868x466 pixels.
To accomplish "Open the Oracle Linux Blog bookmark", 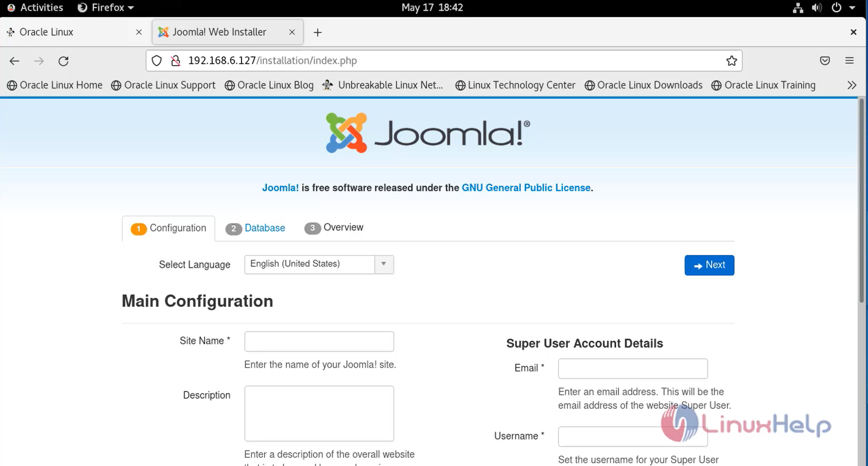I will pos(269,85).
